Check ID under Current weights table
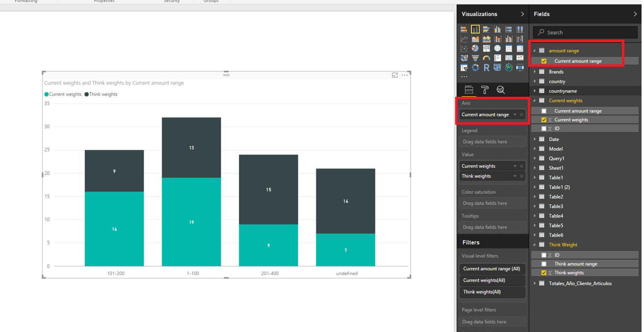Image resolution: width=644 pixels, height=332 pixels. pyautogui.click(x=544, y=129)
